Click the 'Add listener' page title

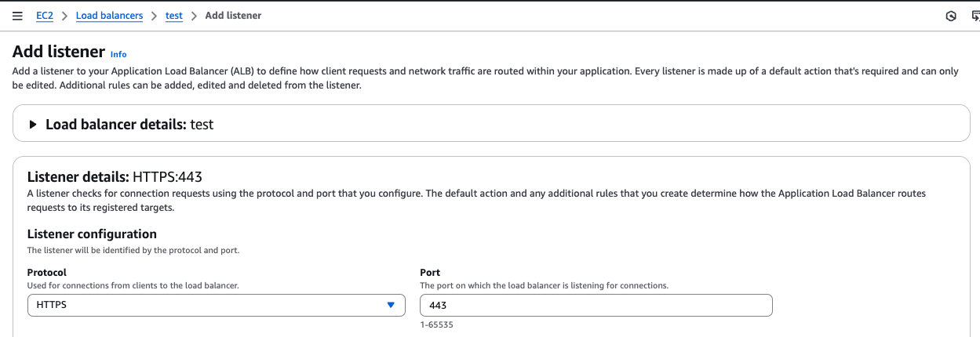point(59,52)
